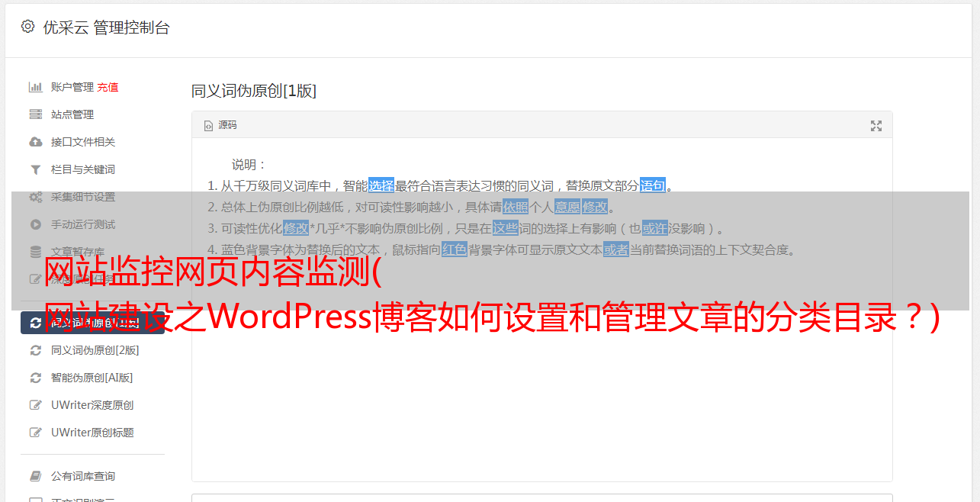Viewport: 980px width, 502px height.
Task: Click the bar chart icon for 账户管理
Action: [x=35, y=87]
